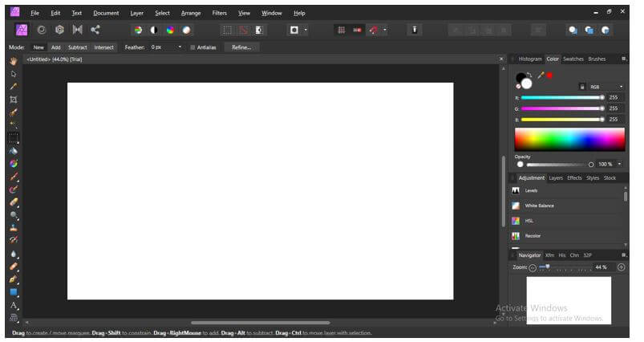Select the Crop tool
Screen dimensions: 644x342
[14, 100]
